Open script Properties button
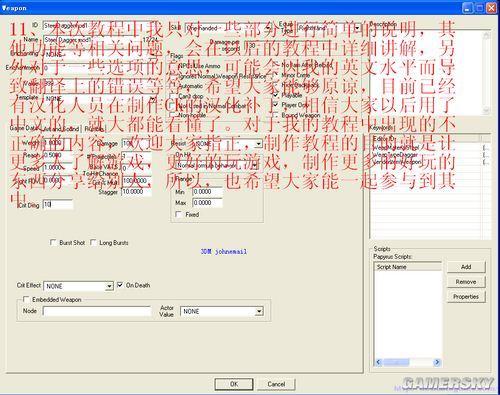The width and height of the screenshot is (500, 395). coord(466,297)
